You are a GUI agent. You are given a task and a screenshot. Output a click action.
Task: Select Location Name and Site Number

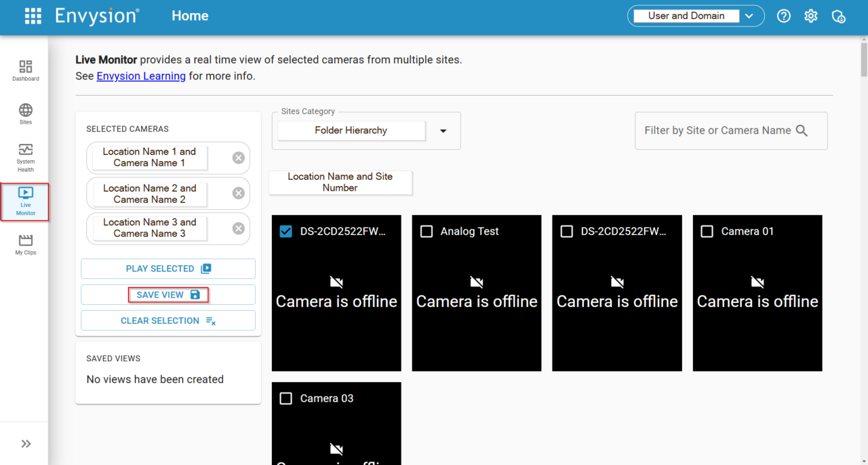(340, 183)
